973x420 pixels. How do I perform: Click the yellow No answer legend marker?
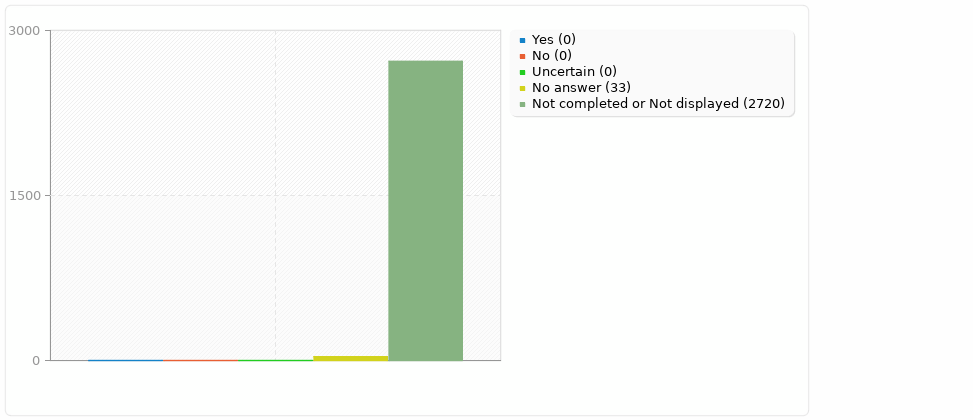click(x=522, y=88)
